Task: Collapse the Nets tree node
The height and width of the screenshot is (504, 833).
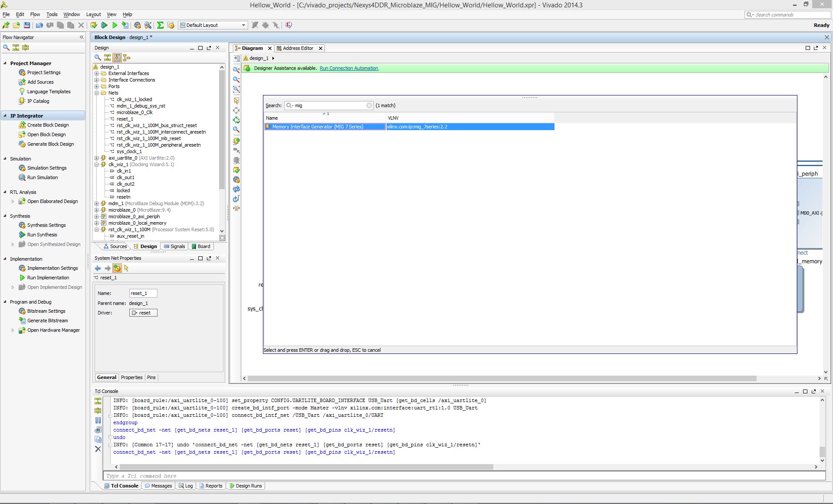Action: tap(97, 93)
